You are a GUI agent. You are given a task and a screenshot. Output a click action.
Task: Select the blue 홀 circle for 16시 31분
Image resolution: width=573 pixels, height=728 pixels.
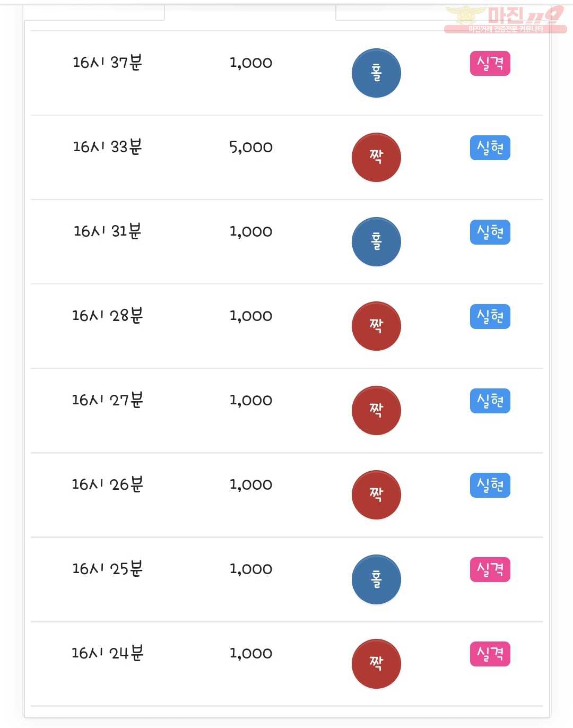tap(376, 241)
